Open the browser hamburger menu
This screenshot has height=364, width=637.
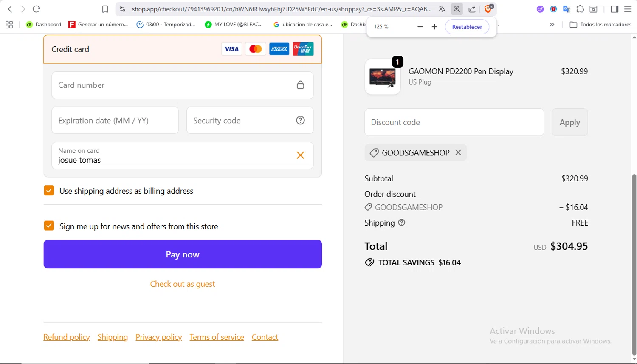click(x=628, y=9)
